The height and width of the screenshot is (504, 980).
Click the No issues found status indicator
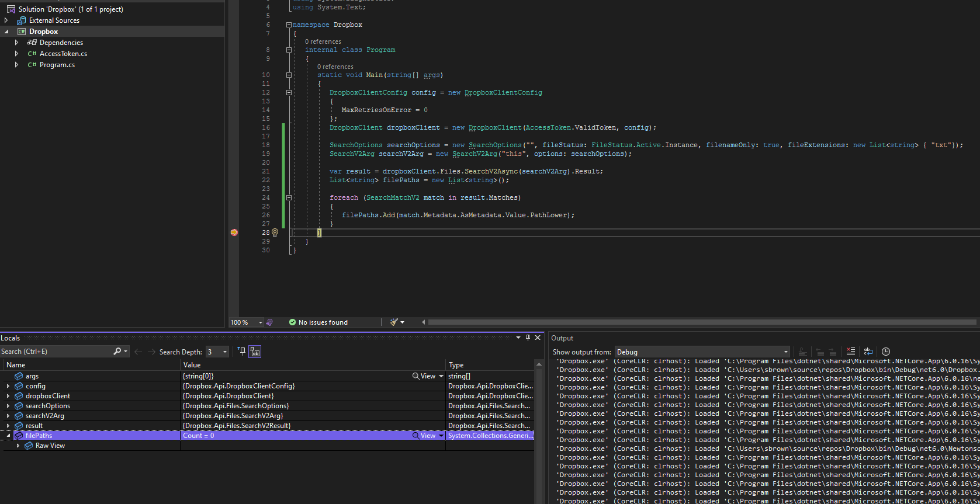(x=318, y=322)
